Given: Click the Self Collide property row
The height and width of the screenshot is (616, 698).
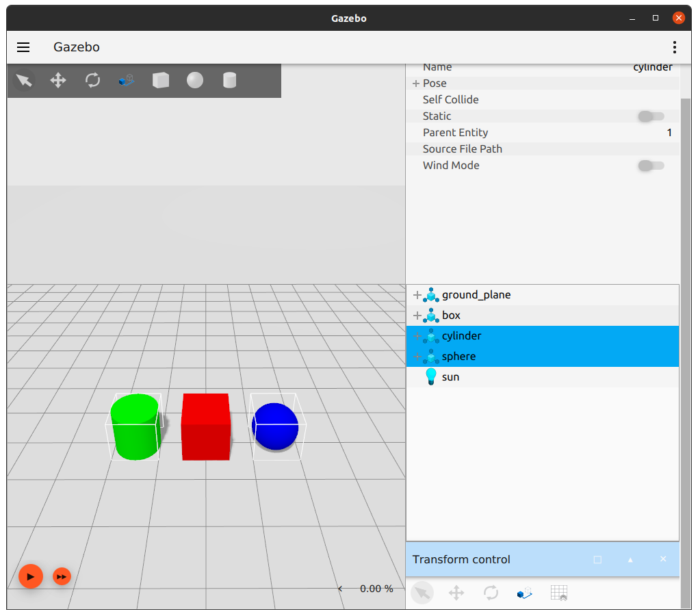Looking at the screenshot, I should 543,100.
